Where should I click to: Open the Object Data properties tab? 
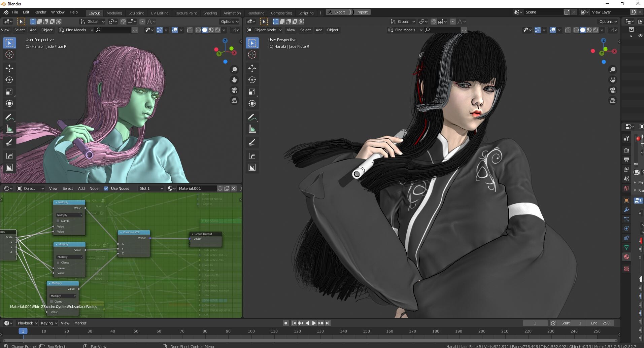coord(626,247)
